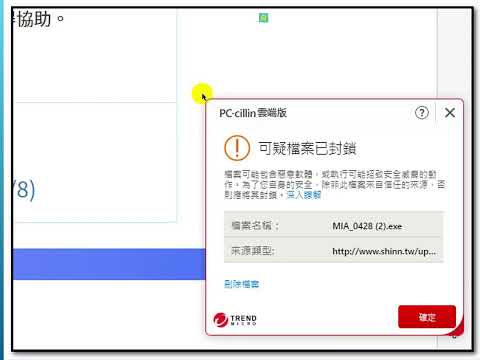Click the small green icon at top of page

263,18
